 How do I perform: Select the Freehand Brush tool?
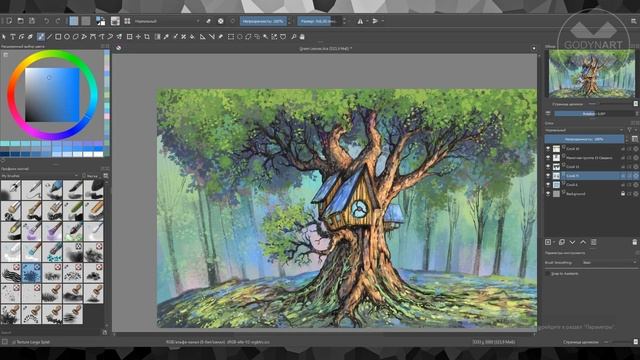[x=40, y=37]
